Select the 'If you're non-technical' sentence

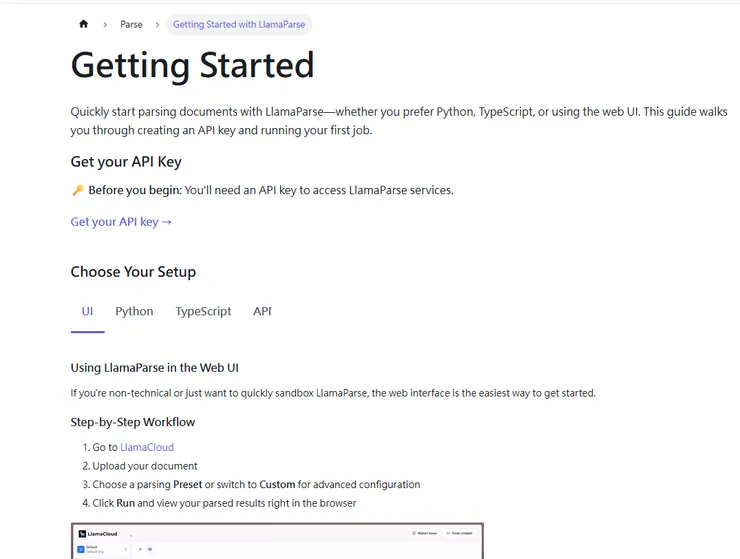(333, 393)
